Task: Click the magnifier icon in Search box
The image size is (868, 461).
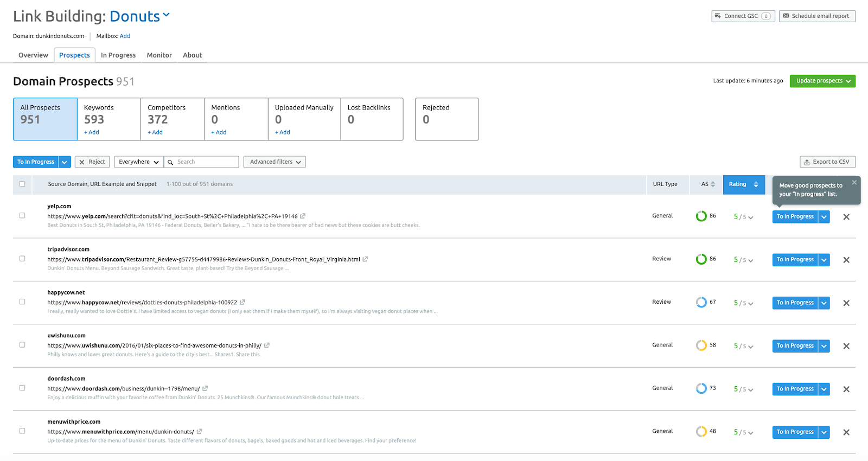Action: [170, 162]
